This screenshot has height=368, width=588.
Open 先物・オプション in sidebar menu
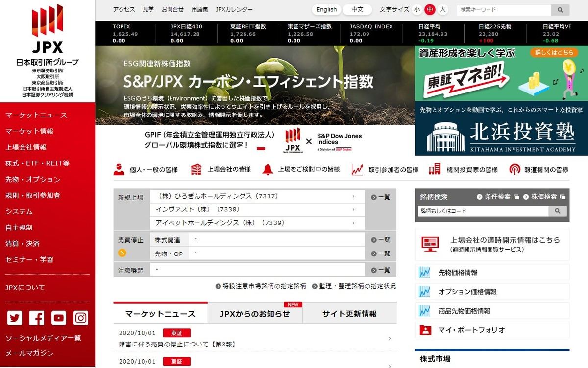click(33, 179)
